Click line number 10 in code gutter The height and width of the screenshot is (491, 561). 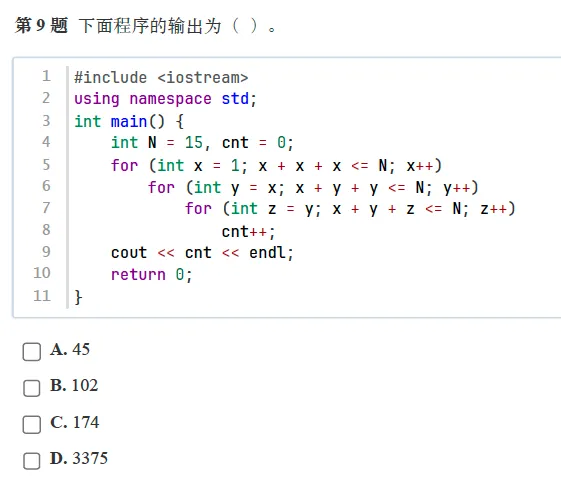click(x=42, y=273)
